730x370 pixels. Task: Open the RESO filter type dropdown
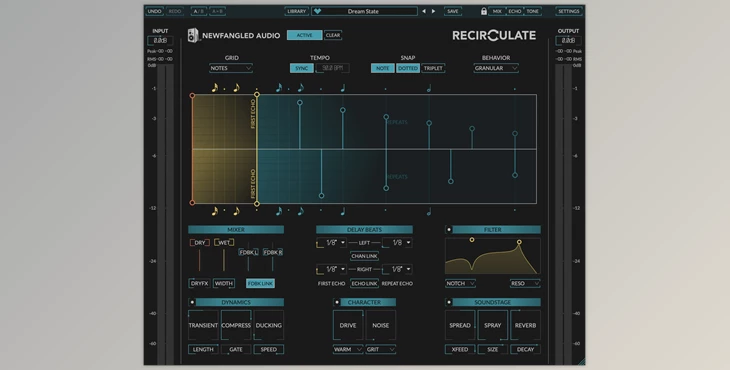click(x=525, y=283)
